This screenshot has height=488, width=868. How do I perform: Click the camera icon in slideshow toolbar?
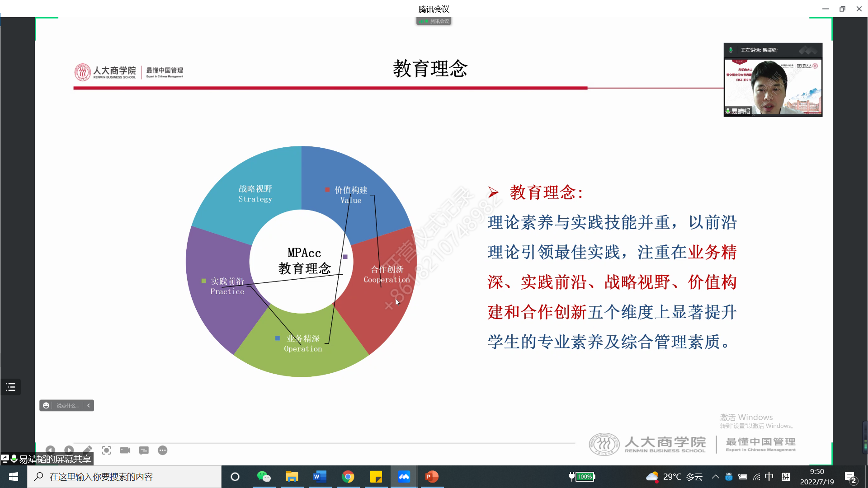[x=125, y=450]
